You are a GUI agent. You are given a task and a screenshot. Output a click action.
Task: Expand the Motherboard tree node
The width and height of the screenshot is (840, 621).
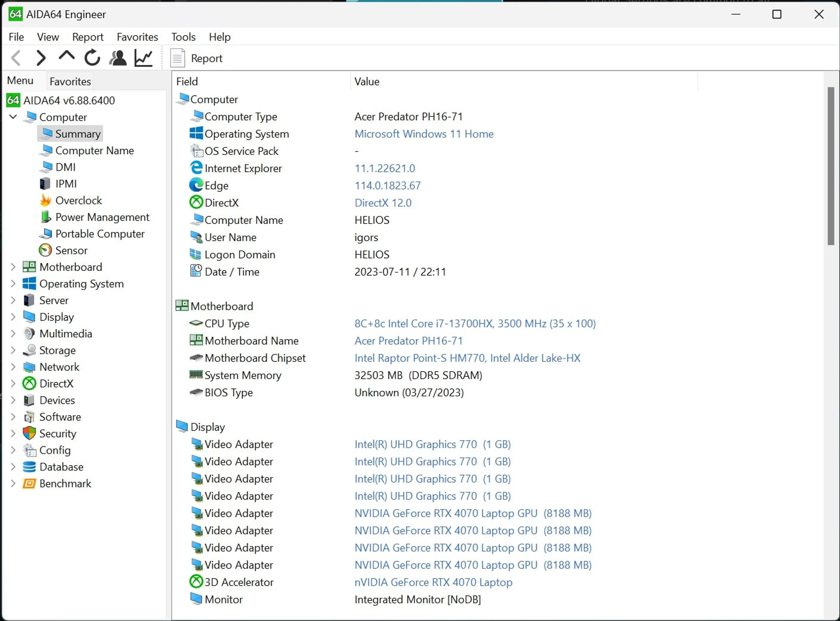13,267
